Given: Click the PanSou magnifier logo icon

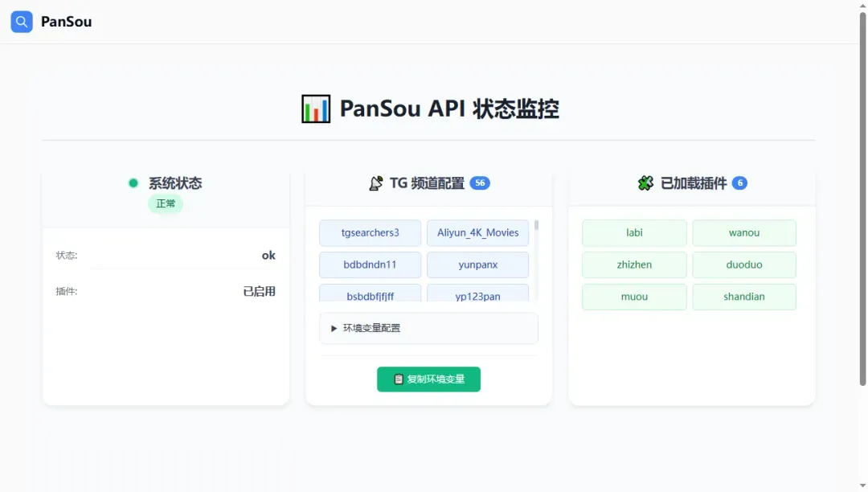Looking at the screenshot, I should [x=21, y=21].
